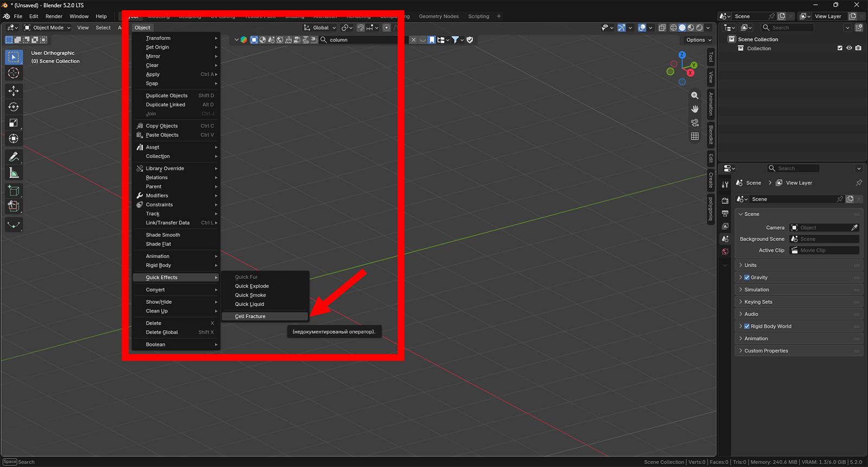Screen dimensions: 868x467
Task: Expand the Keying Sets panel
Action: pos(800,302)
